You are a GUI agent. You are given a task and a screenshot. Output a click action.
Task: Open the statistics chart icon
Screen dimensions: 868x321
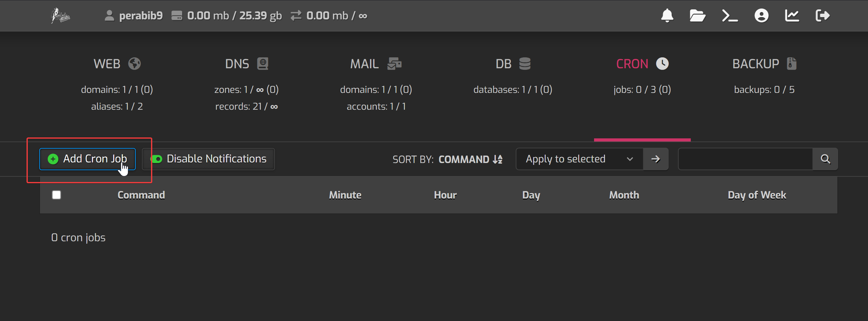(792, 16)
